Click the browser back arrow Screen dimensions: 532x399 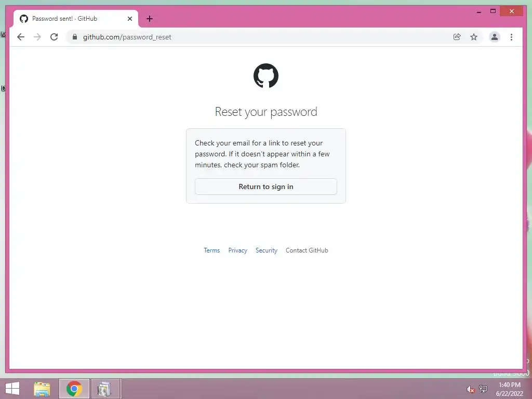[x=21, y=37]
